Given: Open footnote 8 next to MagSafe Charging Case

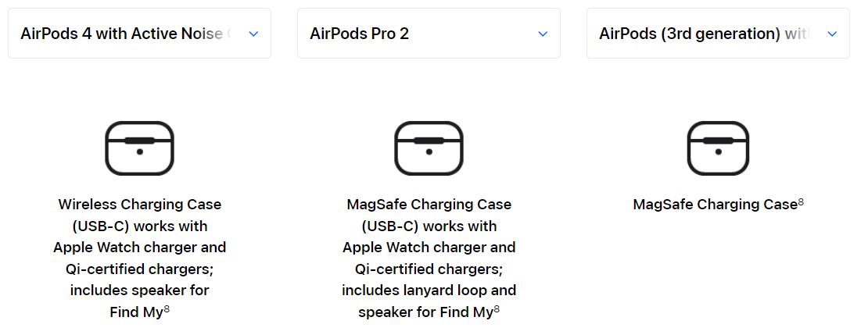Looking at the screenshot, I should (801, 201).
